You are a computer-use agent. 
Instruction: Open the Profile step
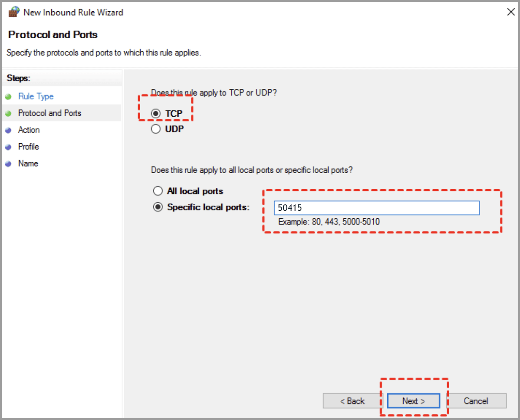[x=28, y=147]
